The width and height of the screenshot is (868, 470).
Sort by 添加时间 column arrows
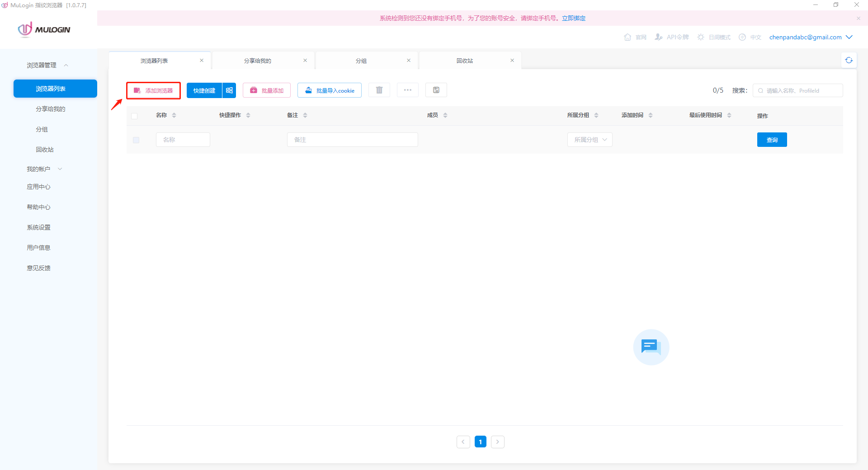[651, 115]
